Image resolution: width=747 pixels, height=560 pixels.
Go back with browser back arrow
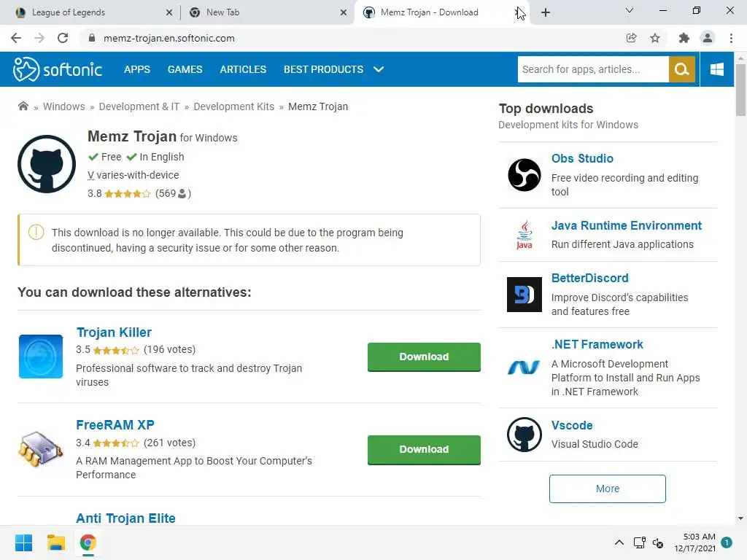click(16, 38)
